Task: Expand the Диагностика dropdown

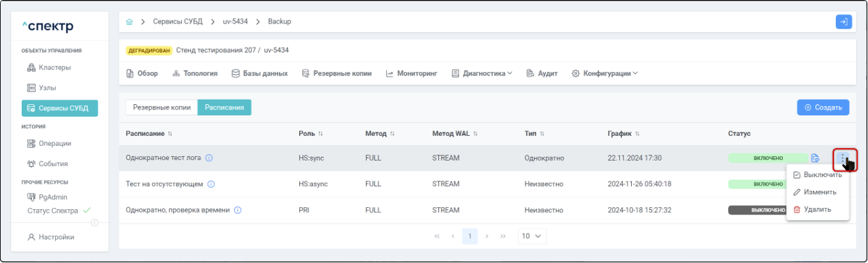Action: click(x=482, y=73)
